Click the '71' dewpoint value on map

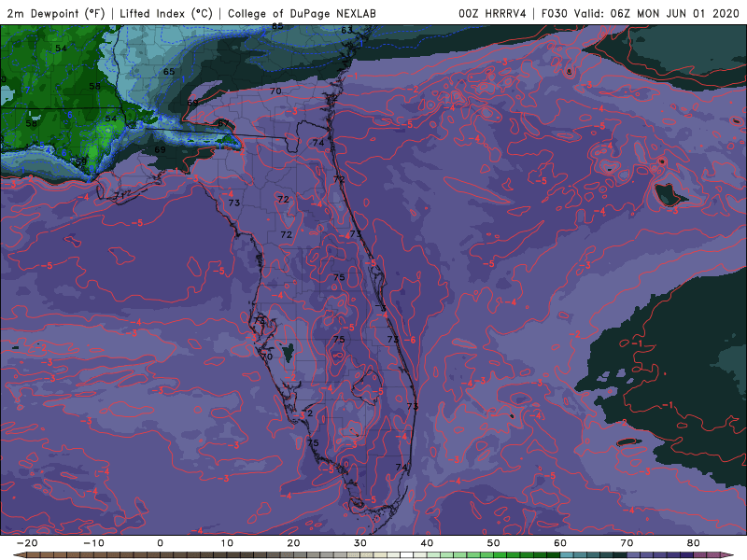120,196
